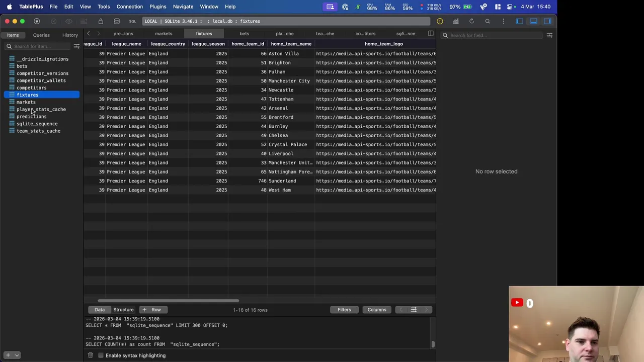
Task: Toggle the bottom console panel icon
Action: [533, 21]
